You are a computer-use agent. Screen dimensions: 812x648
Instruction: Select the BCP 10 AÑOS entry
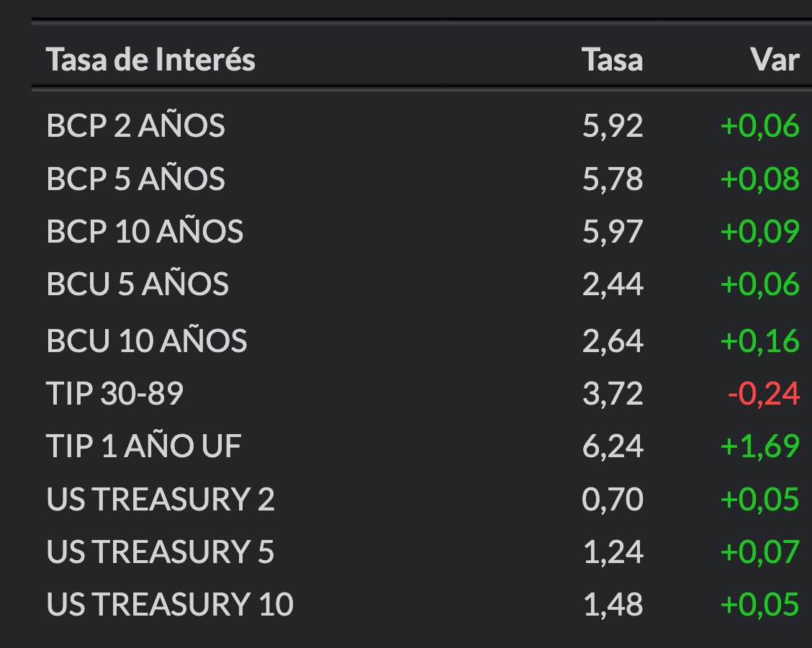click(x=145, y=231)
